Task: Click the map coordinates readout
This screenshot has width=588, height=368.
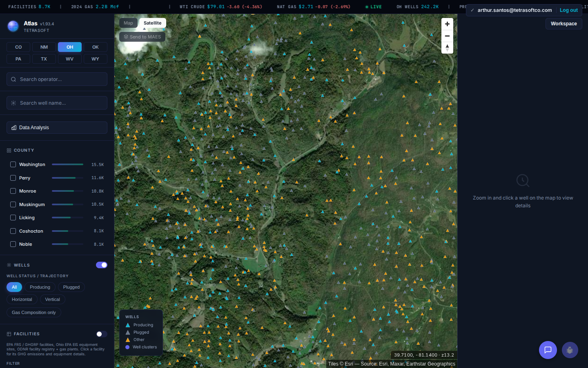Action: coord(424,355)
